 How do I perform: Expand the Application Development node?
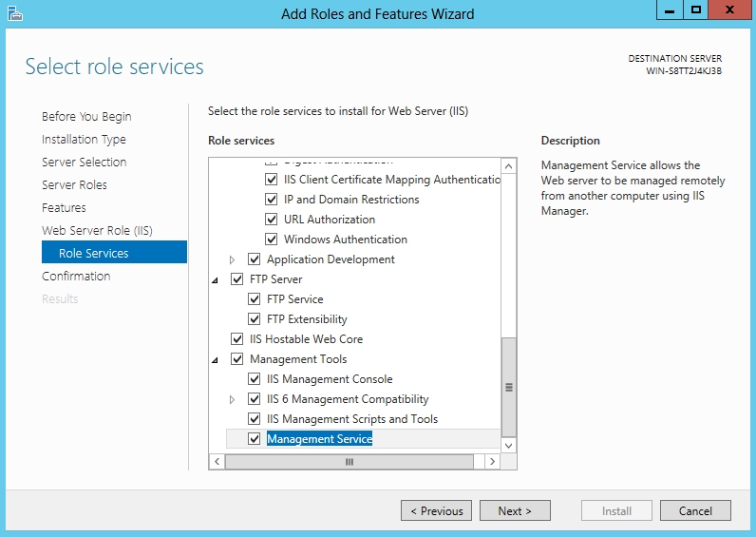[232, 259]
